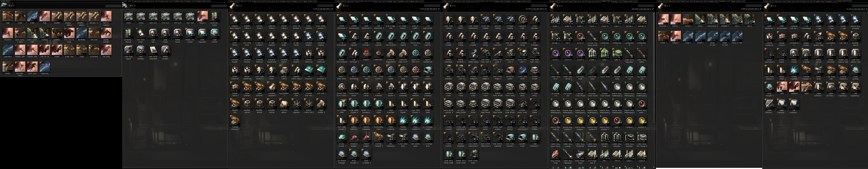Select the Codebreaker I module
868x169 pixels.
click(x=378, y=53)
